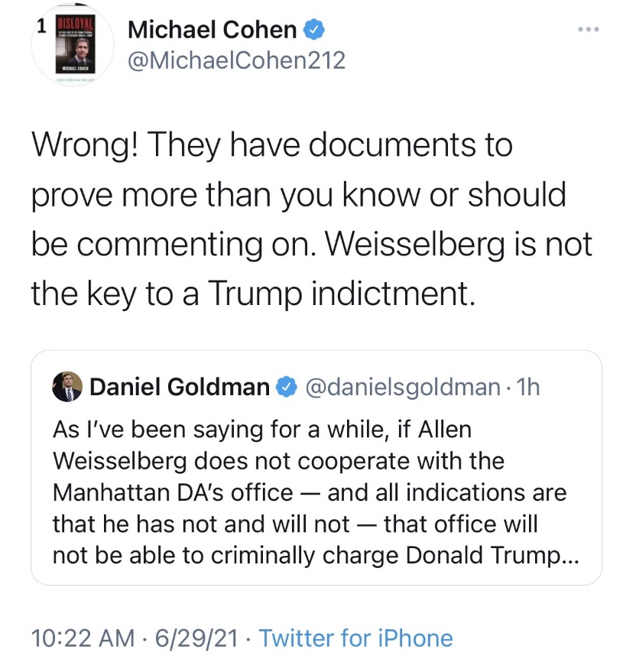Image resolution: width=623 pixels, height=672 pixels.
Task: Tap Daniel Goldman's small round avatar
Action: coord(67,388)
